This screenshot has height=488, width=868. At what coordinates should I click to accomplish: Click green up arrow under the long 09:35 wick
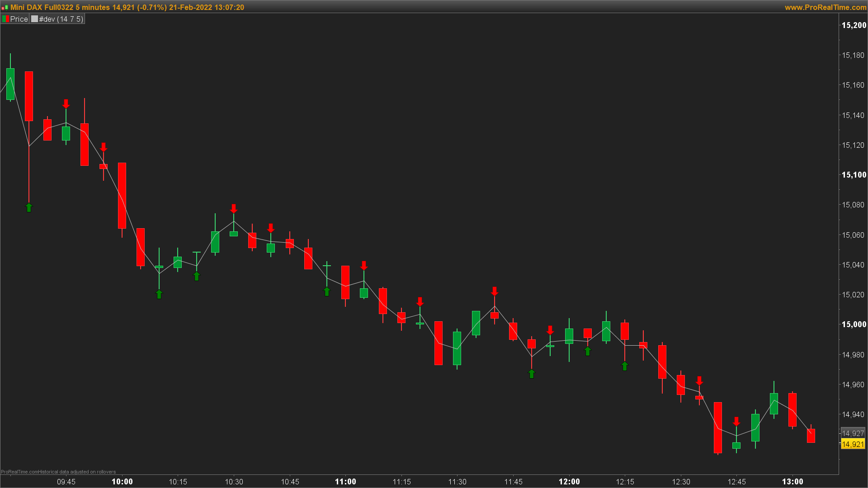(29, 207)
